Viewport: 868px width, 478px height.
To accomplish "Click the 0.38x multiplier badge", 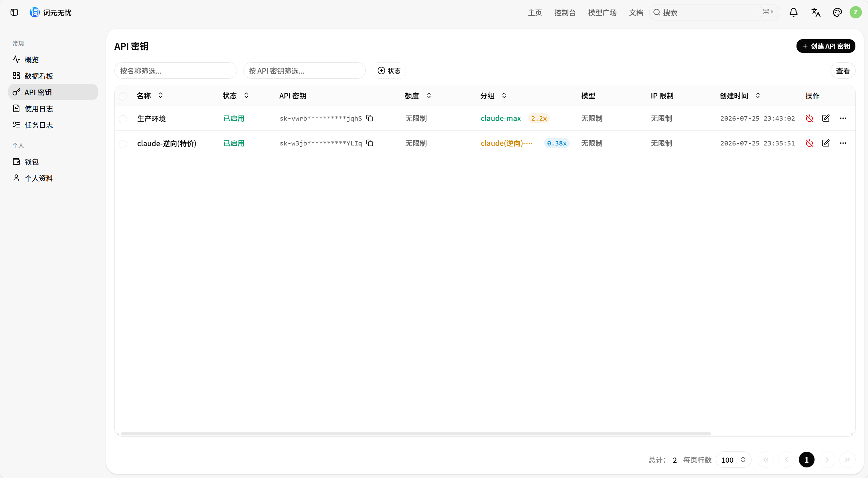I will point(556,143).
